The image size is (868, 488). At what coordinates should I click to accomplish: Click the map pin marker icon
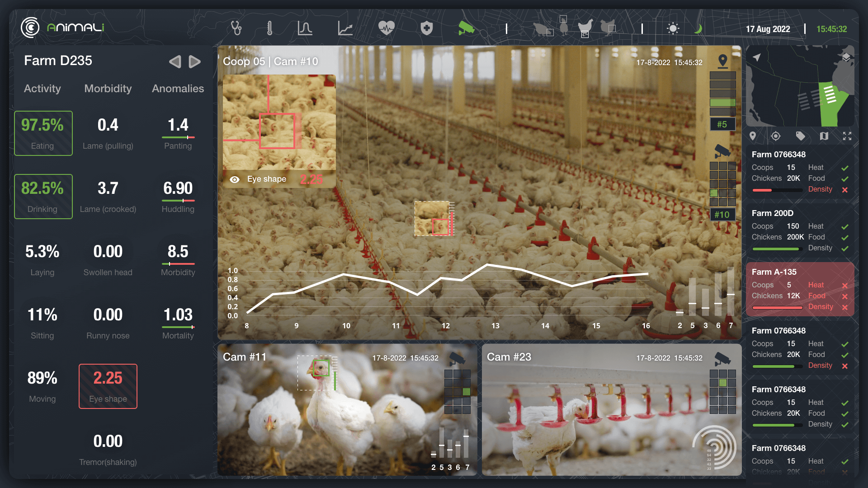tap(753, 136)
